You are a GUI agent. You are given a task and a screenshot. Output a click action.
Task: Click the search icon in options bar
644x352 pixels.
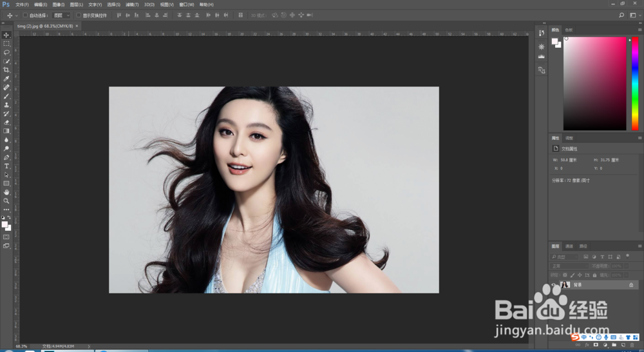621,15
